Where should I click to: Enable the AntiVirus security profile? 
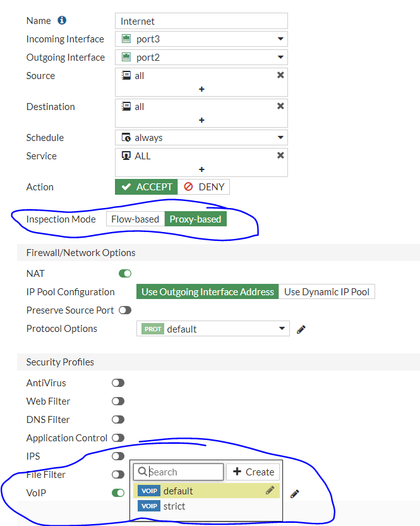point(118,383)
